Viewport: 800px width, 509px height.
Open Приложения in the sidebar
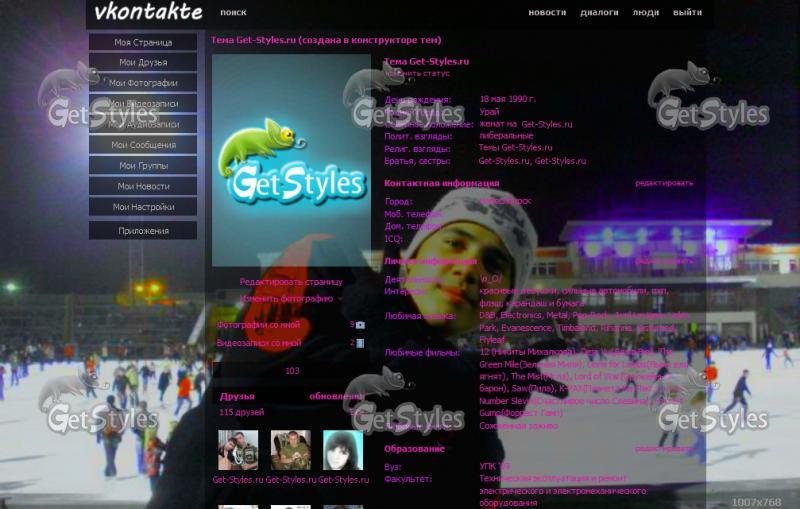click(x=143, y=231)
